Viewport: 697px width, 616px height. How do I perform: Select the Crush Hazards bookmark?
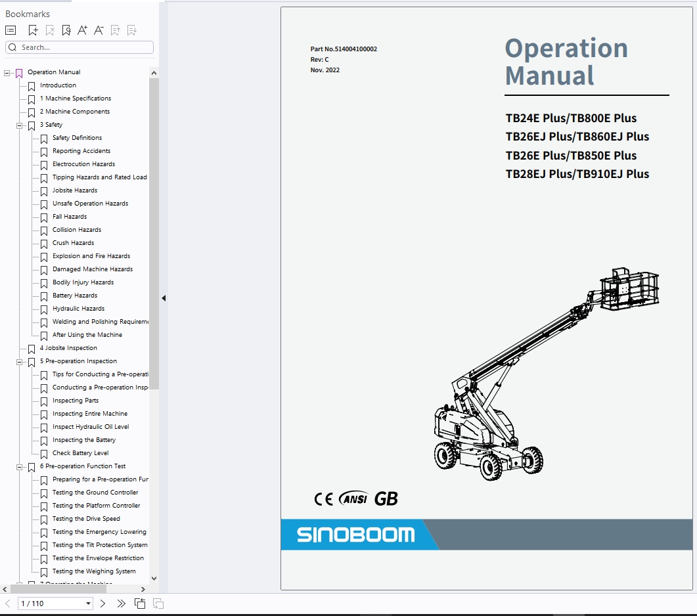point(73,243)
